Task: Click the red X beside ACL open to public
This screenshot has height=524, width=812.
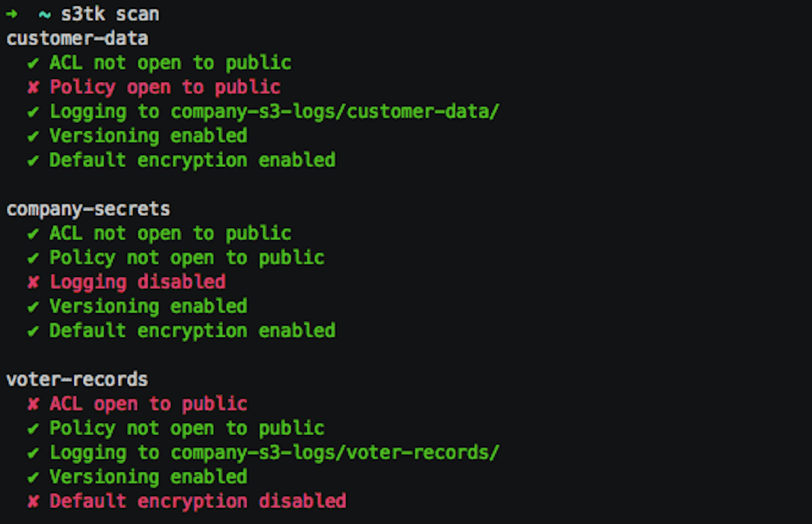Action: [33, 404]
